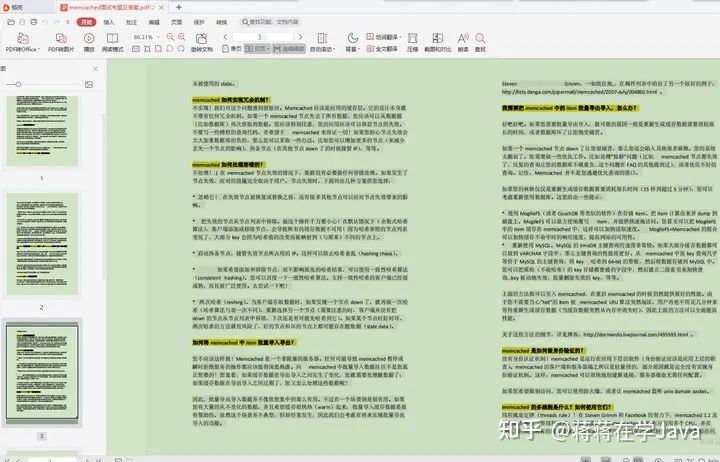This screenshot has width=720, height=462.
Task: Toggle 双页 two-page view
Action: (257, 49)
